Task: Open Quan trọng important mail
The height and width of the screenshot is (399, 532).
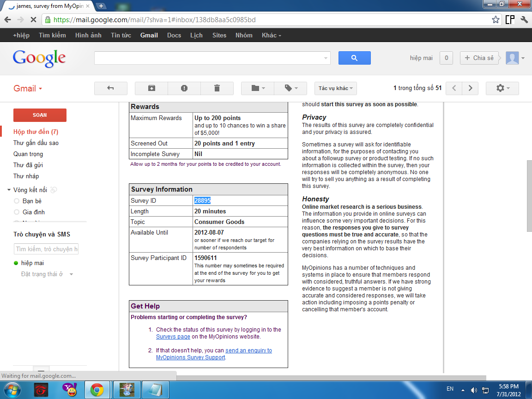Action: pyautogui.click(x=28, y=154)
